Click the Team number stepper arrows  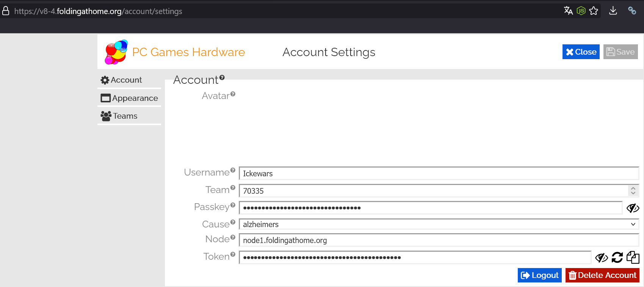tap(633, 191)
